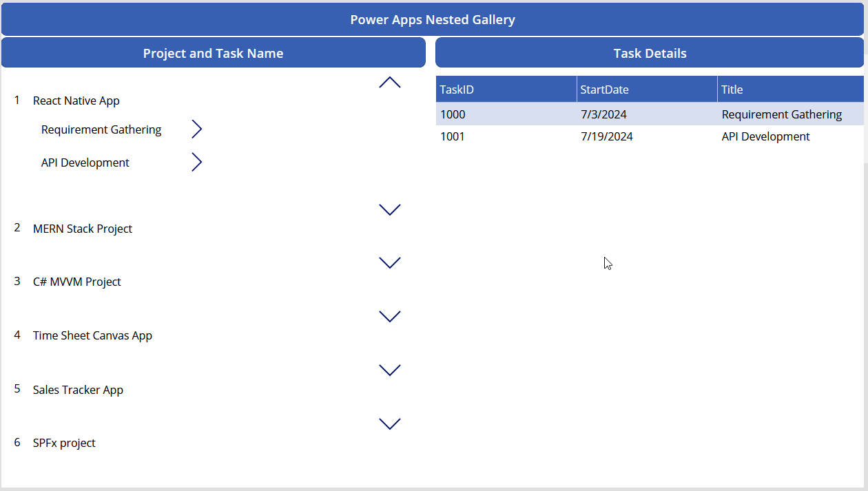The width and height of the screenshot is (868, 491).
Task: Click the Task Details header
Action: pos(650,53)
